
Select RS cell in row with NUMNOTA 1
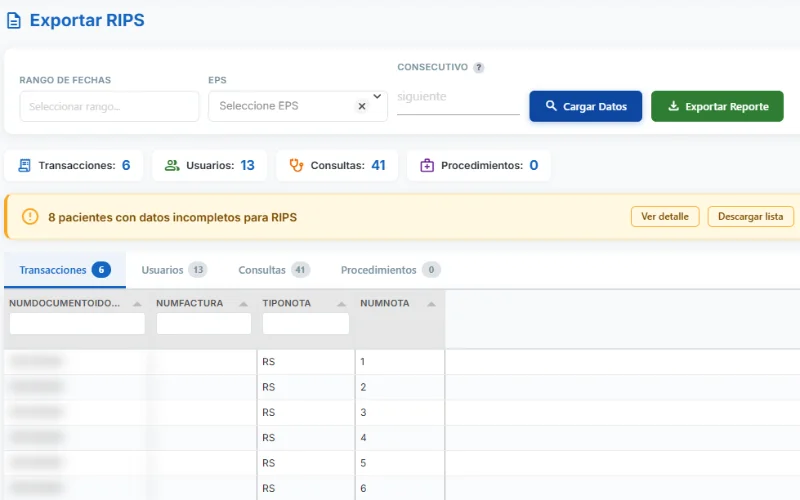tap(306, 362)
